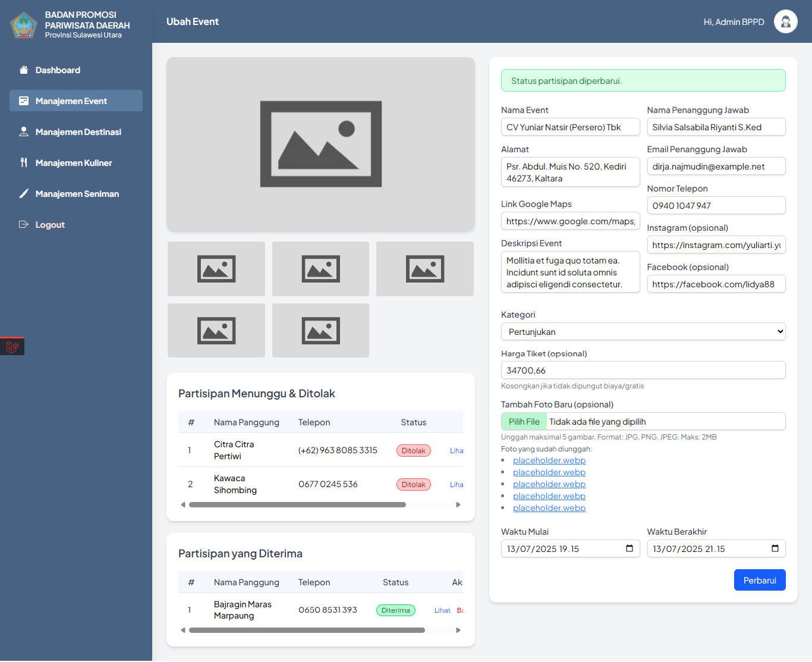Focus the Nomor Telepon field
The height and width of the screenshot is (662, 812).
point(716,205)
